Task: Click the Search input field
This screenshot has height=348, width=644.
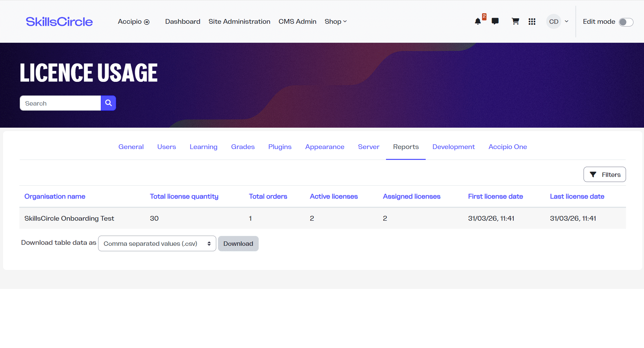Action: point(60,103)
